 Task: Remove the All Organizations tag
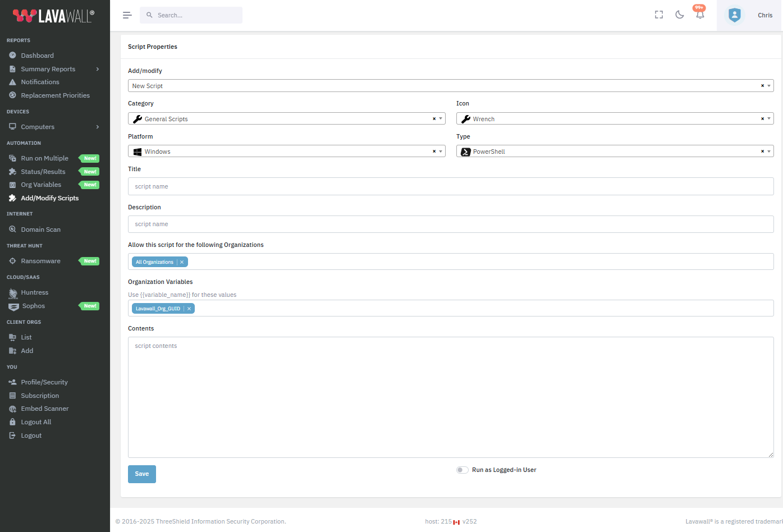tap(182, 262)
